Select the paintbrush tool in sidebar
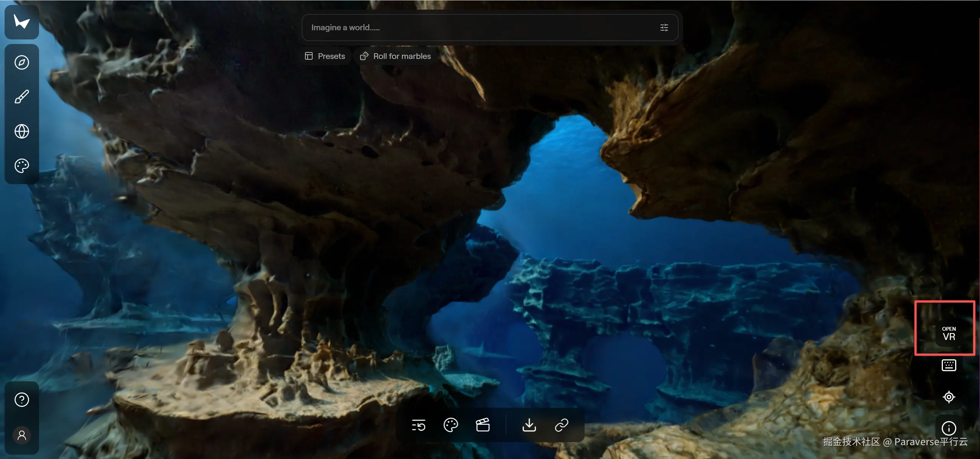The width and height of the screenshot is (980, 459). [21, 97]
